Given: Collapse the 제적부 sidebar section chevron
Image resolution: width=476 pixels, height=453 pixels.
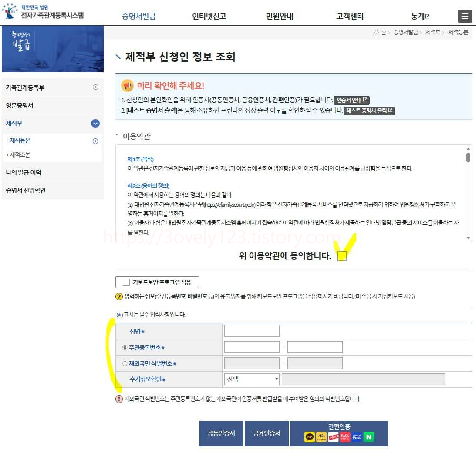Looking at the screenshot, I should point(95,124).
